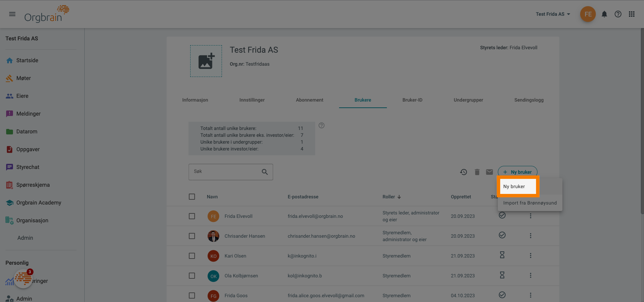Open the help question mark icon
The width and height of the screenshot is (644, 302).
[x=618, y=14]
